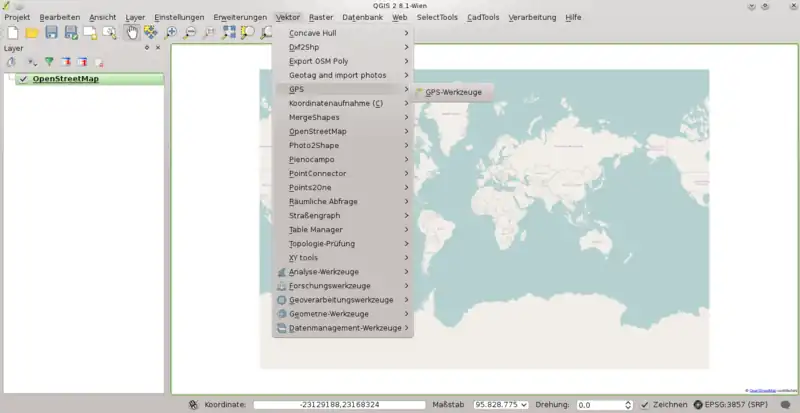Image resolution: width=800 pixels, height=413 pixels.
Task: Toggle the OpenStreetMap layer visibility checkbox
Action: 22,79
